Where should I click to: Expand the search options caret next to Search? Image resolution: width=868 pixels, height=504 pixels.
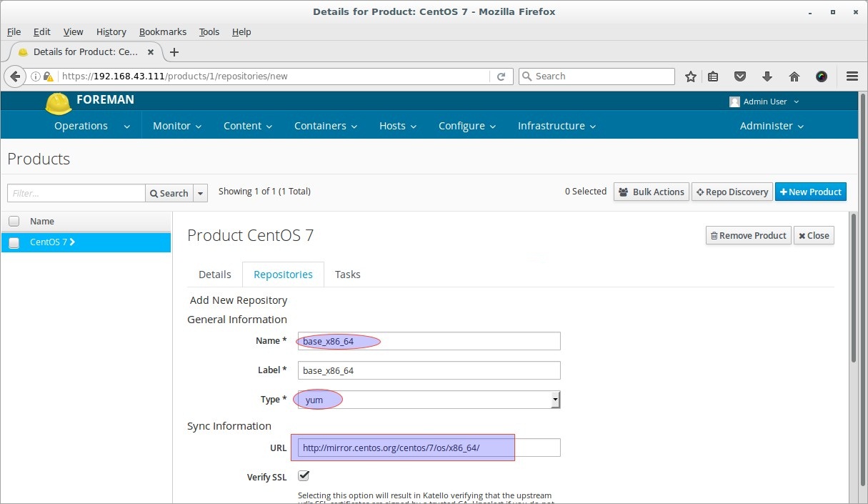click(201, 193)
